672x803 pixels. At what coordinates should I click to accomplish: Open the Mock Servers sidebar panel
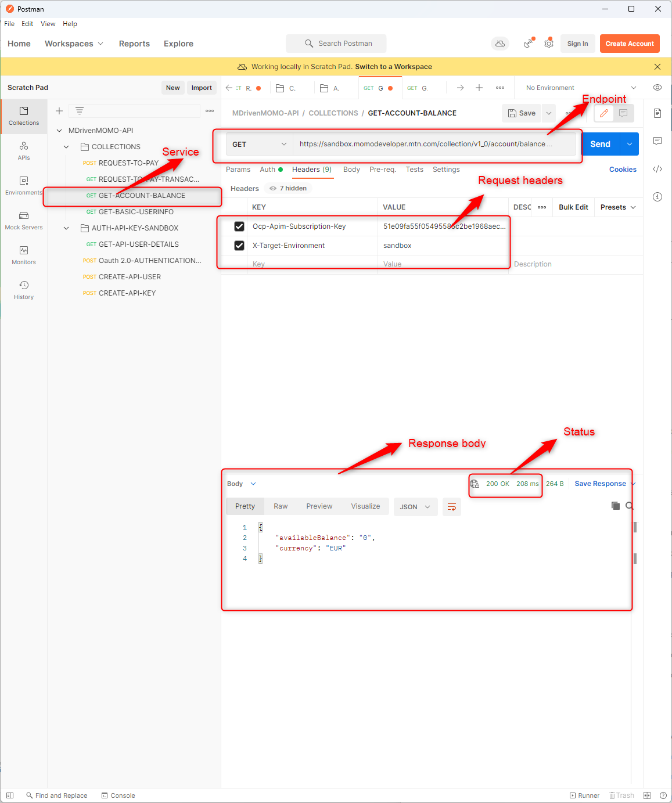(24, 220)
